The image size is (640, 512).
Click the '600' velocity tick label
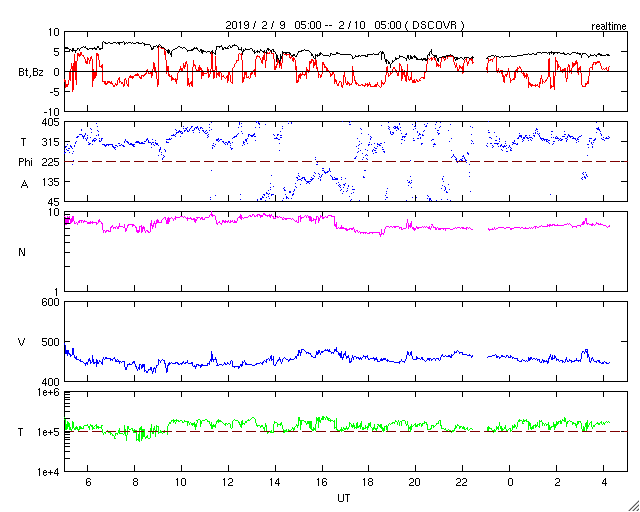(51, 302)
